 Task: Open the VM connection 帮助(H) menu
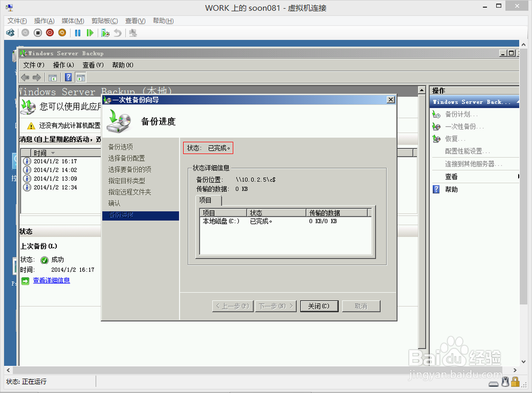click(x=163, y=21)
